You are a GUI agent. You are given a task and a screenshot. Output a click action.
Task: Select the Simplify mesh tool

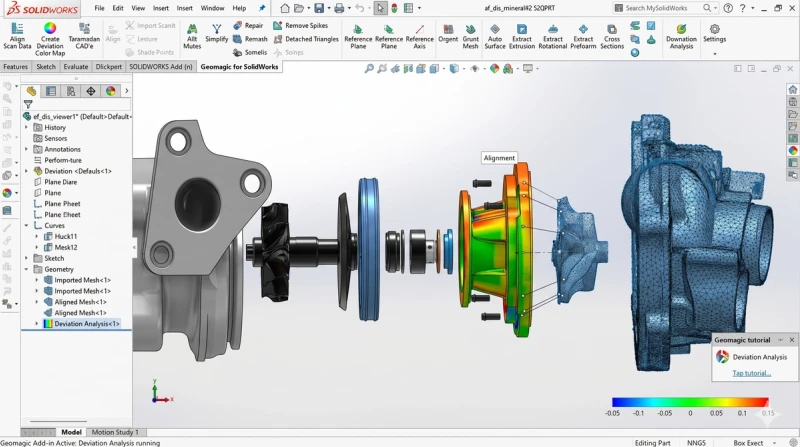[216, 33]
